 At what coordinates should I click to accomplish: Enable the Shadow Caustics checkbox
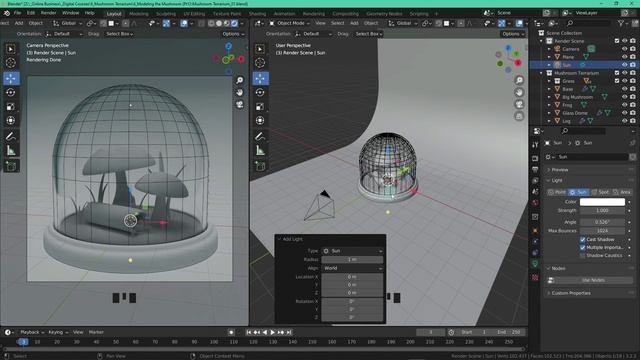pos(582,256)
